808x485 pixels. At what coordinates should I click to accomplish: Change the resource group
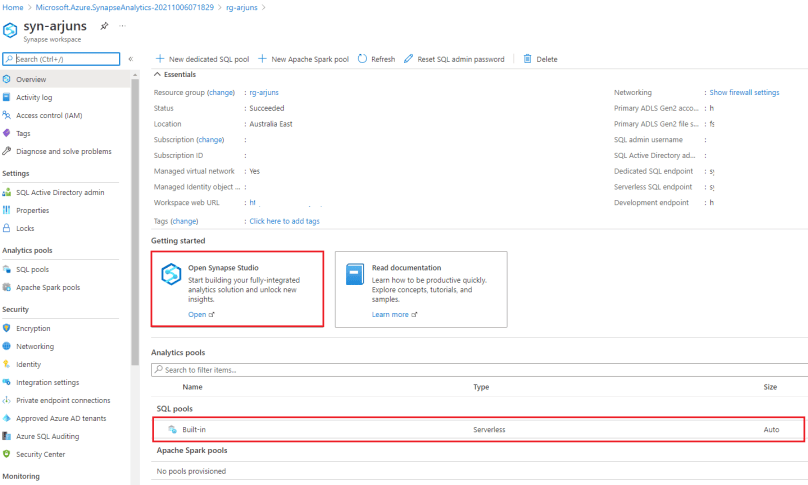pos(221,93)
